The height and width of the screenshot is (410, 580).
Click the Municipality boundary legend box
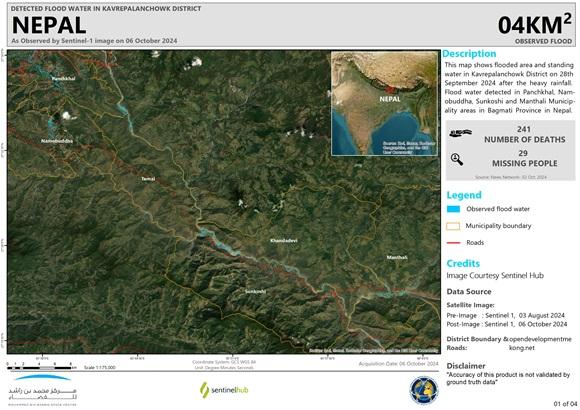point(453,226)
